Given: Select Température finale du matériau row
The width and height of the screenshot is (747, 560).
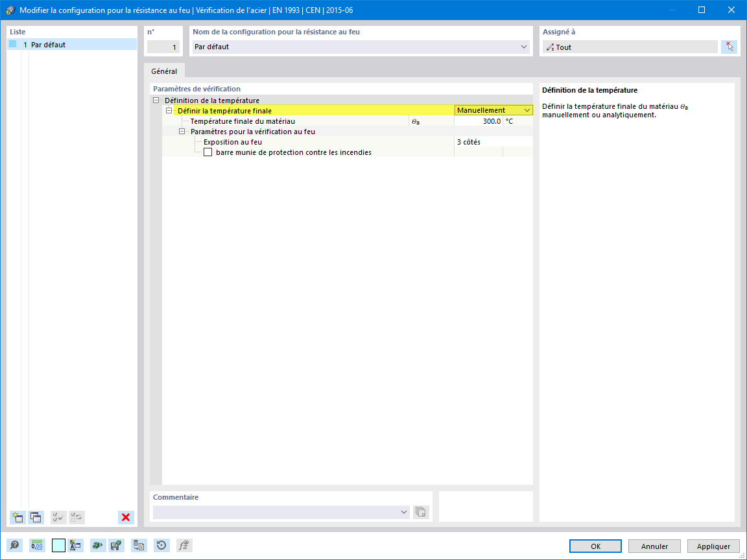Looking at the screenshot, I should [243, 121].
